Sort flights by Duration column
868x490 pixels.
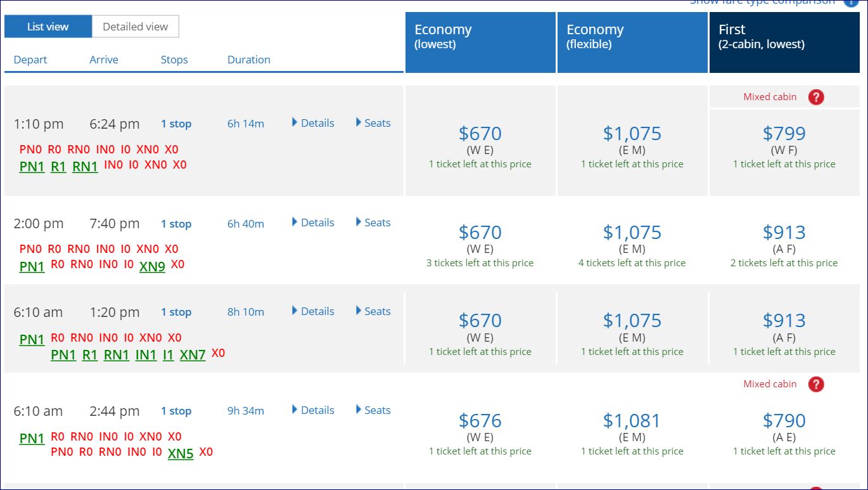click(248, 60)
